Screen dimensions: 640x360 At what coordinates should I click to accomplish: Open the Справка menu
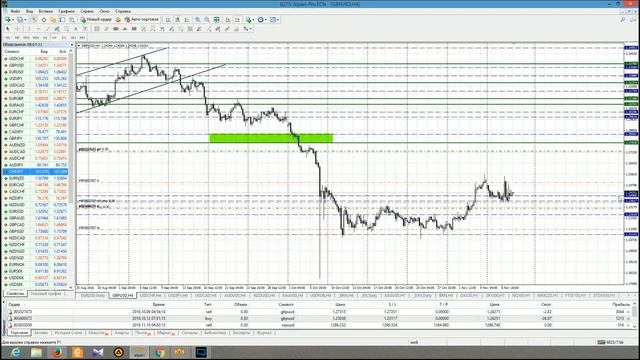point(122,11)
